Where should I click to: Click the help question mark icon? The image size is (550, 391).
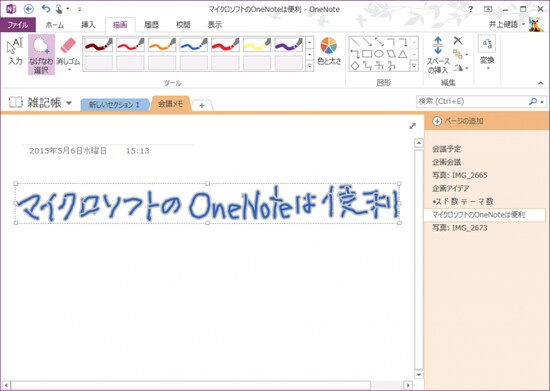[470, 9]
